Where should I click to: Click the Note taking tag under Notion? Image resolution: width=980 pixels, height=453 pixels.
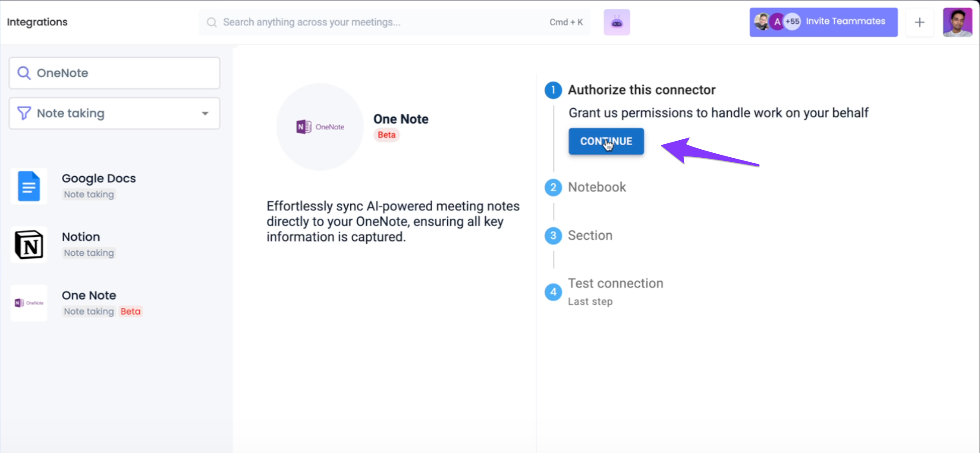point(89,253)
